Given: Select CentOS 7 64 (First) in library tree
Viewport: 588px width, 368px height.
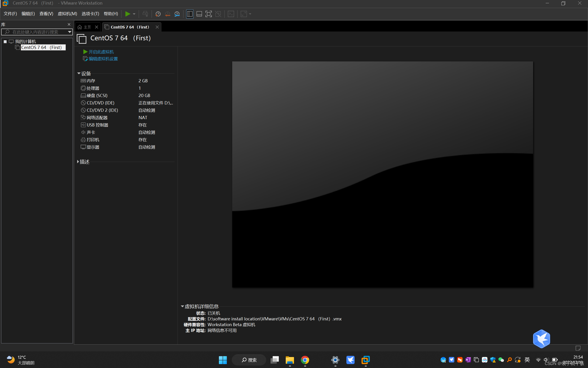Looking at the screenshot, I should pos(43,47).
